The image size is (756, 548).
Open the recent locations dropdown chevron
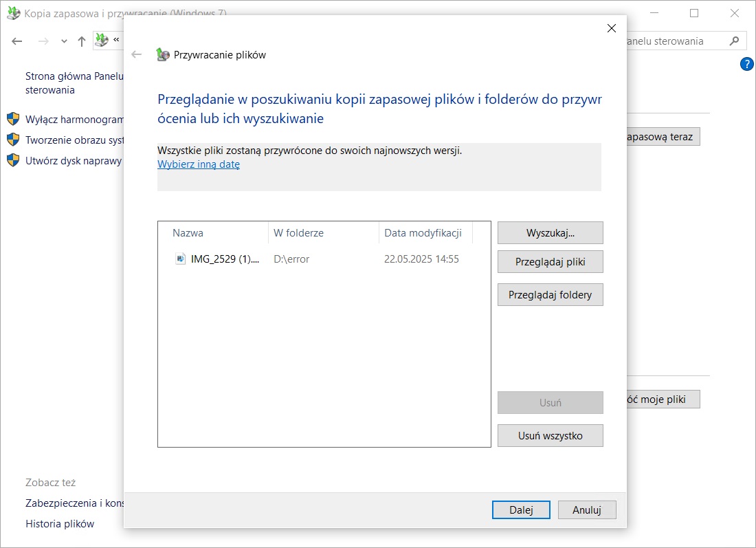64,41
